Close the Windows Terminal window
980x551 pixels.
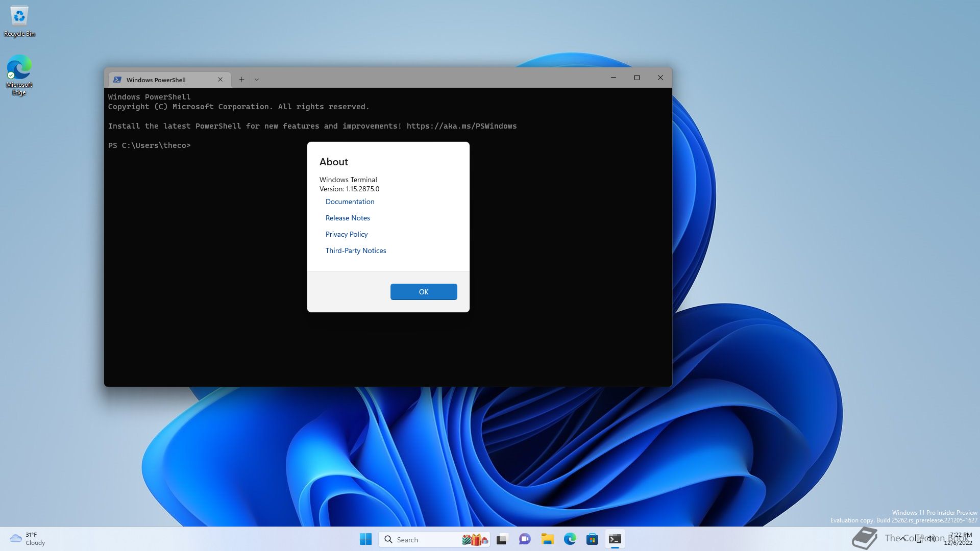660,78
